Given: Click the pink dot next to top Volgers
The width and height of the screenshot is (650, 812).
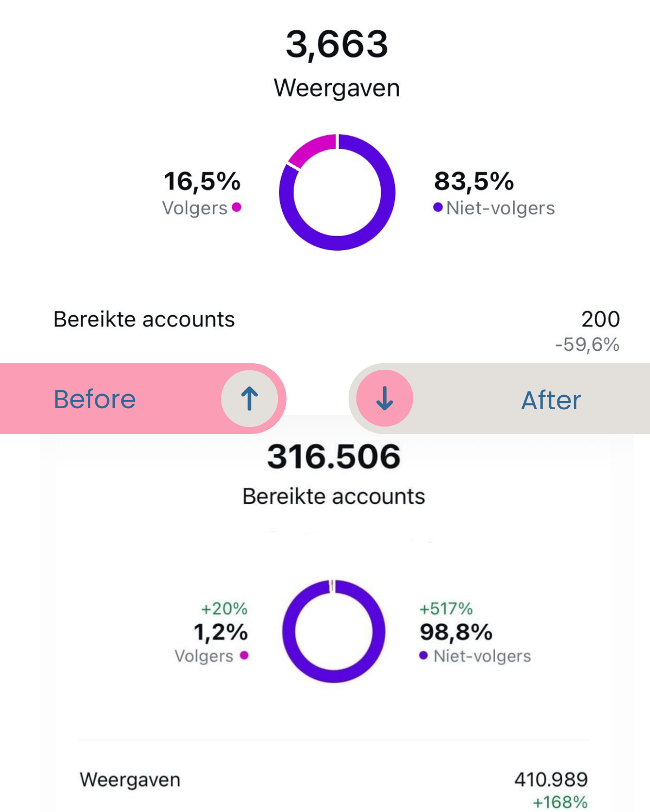Looking at the screenshot, I should [x=236, y=207].
